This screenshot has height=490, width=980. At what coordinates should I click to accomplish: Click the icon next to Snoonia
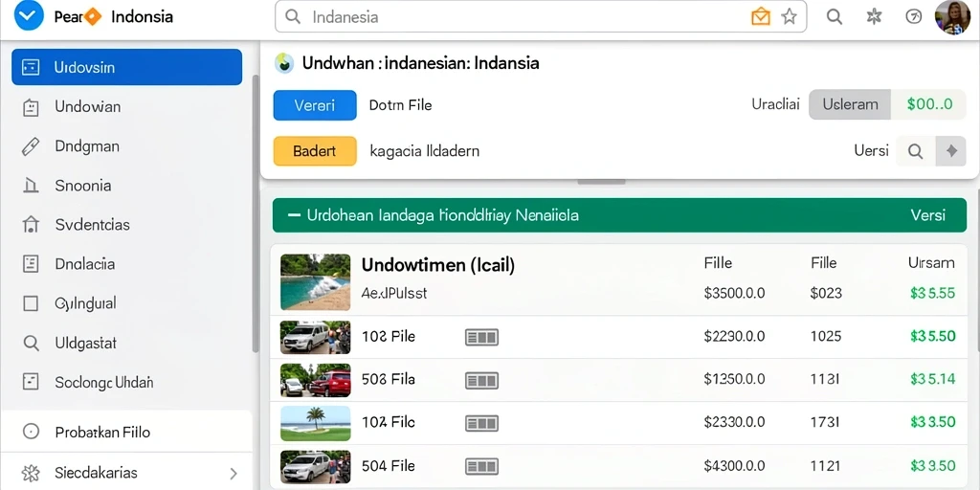pyautogui.click(x=31, y=186)
